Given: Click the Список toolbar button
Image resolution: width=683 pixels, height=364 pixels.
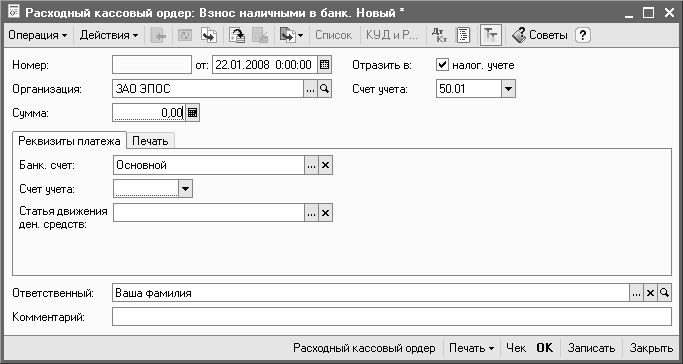Looking at the screenshot, I should 334,35.
